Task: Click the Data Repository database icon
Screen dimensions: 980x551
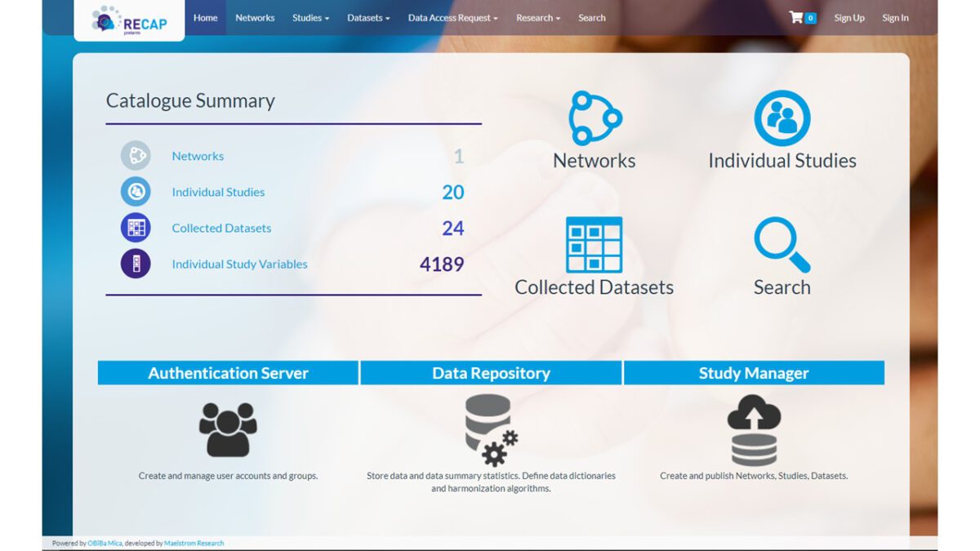Action: pyautogui.click(x=491, y=429)
